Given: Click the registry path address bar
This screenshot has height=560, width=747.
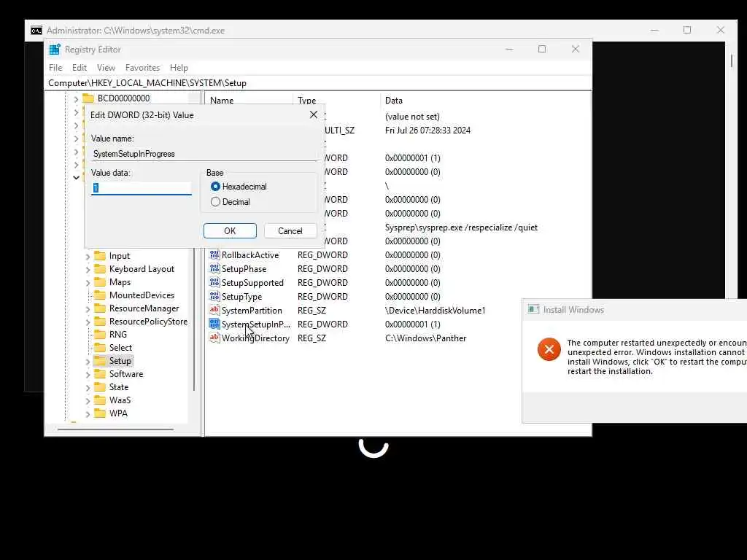Looking at the screenshot, I should click(318, 83).
